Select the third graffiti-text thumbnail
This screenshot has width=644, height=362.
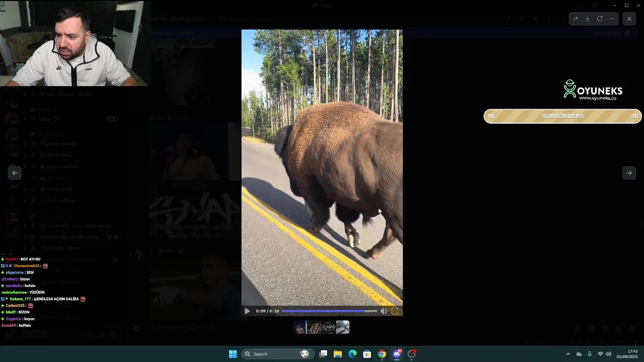tap(329, 327)
